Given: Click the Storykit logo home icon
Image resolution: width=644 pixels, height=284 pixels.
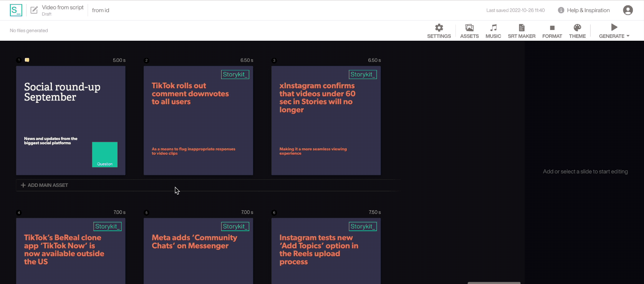Looking at the screenshot, I should pyautogui.click(x=16, y=10).
